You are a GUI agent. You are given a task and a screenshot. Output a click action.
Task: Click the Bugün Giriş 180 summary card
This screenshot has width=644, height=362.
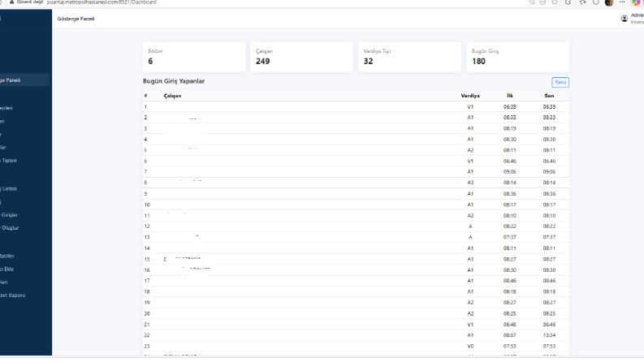tap(517, 57)
